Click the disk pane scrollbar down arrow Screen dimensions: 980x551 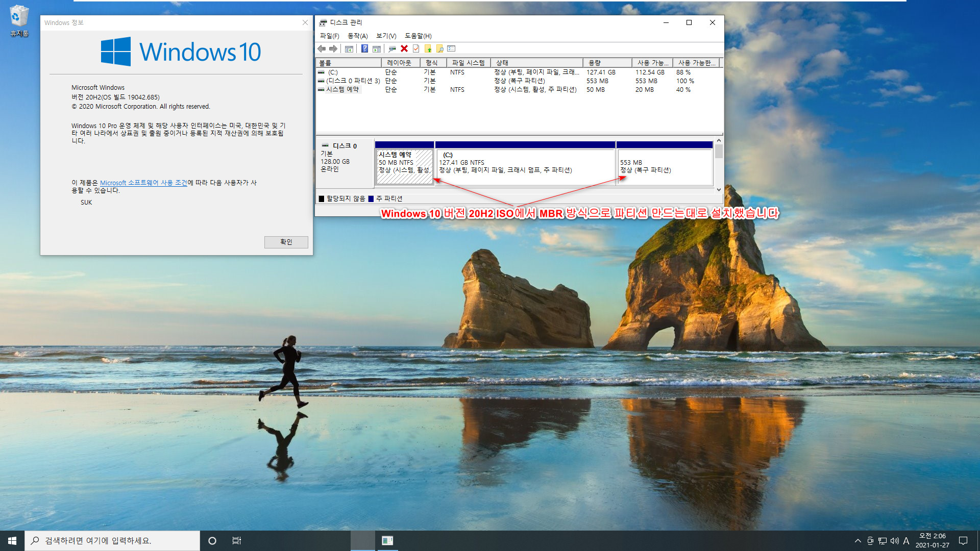[719, 189]
